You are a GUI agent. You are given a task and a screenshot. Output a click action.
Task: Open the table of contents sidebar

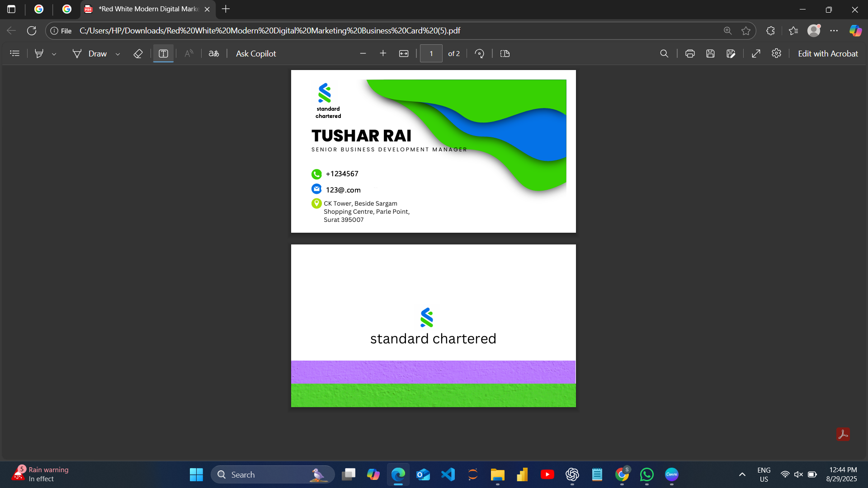coord(14,53)
